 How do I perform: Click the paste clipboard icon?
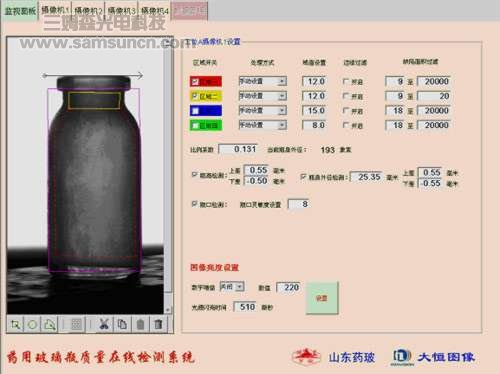(x=140, y=324)
